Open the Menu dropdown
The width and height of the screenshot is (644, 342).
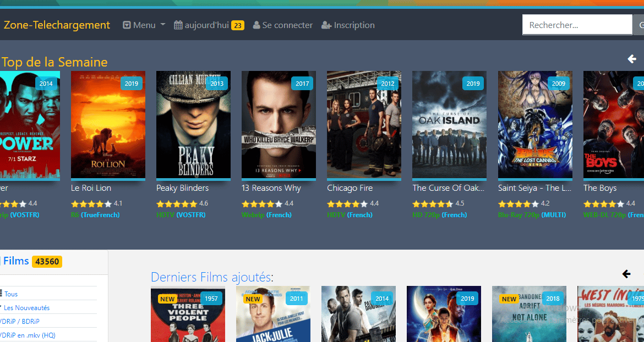coord(144,25)
